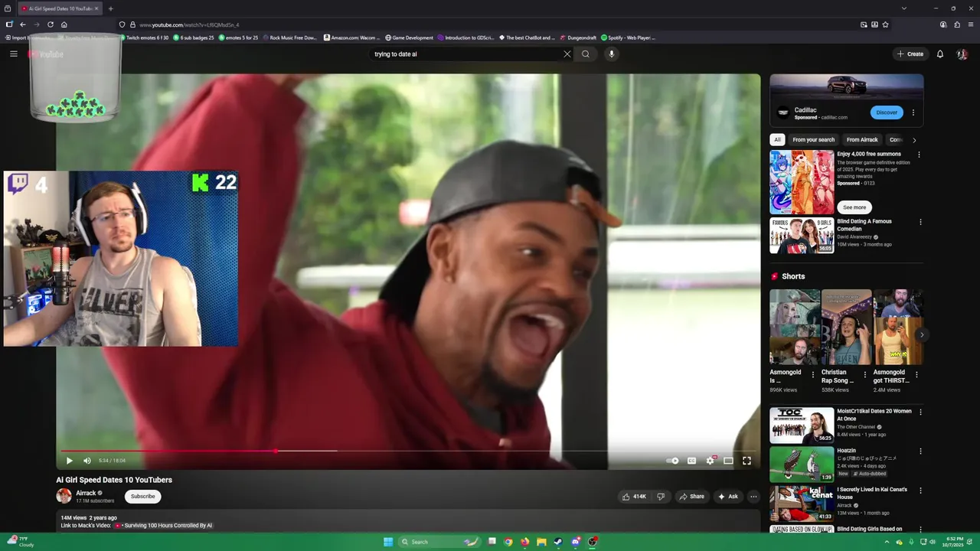The height and width of the screenshot is (551, 980).
Task: Open a new browser tab
Action: [x=111, y=8]
